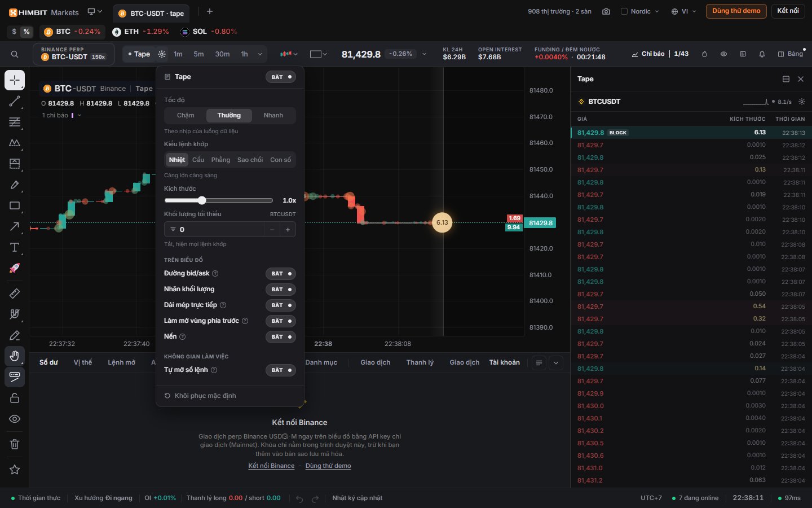Click the Kích thước slider handle
The image size is (812, 508).
point(202,200)
